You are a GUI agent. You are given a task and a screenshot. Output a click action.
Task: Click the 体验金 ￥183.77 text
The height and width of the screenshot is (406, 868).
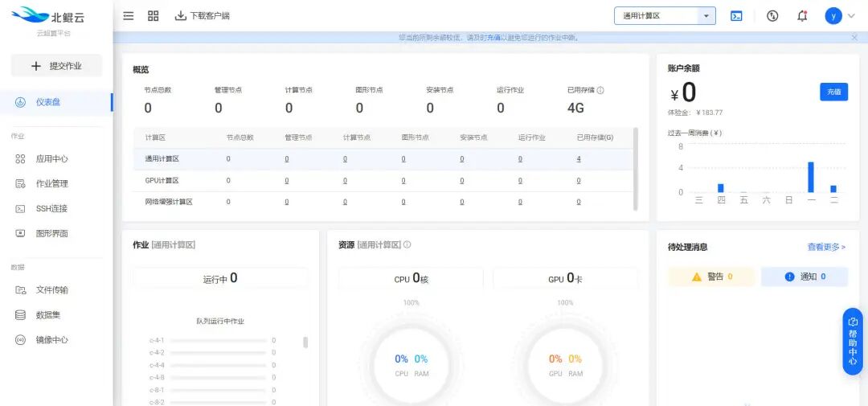click(x=695, y=113)
